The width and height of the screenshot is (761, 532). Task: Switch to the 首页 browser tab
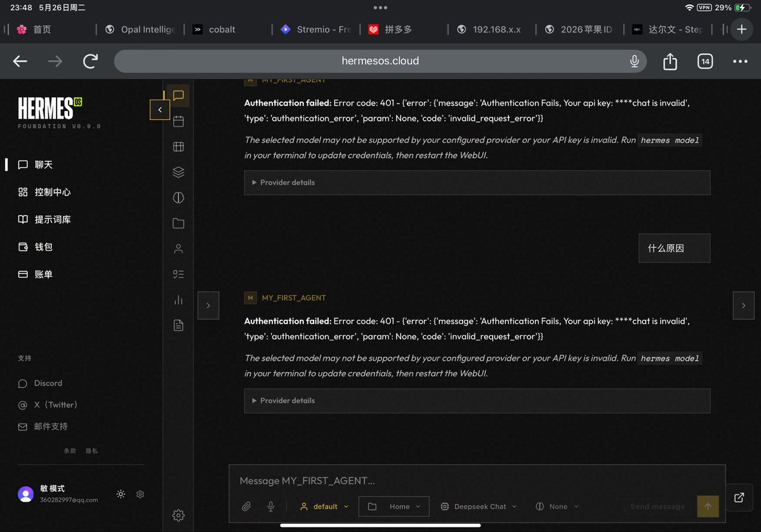coord(51,30)
